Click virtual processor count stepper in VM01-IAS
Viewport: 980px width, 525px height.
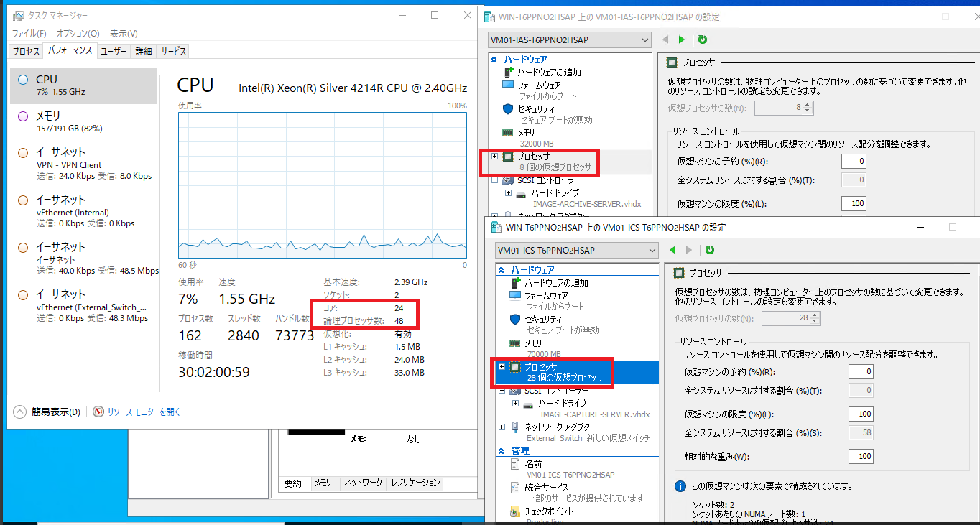pos(808,108)
